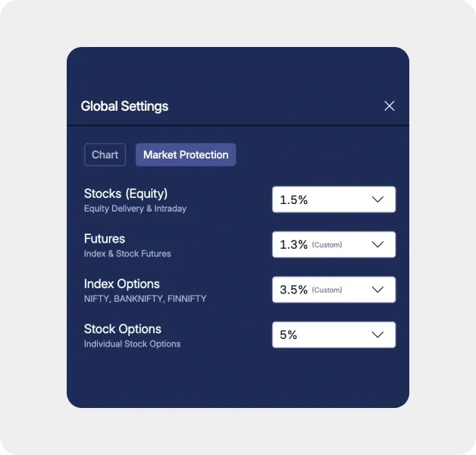
Task: Click the Stock Options heading label
Action: (x=123, y=329)
